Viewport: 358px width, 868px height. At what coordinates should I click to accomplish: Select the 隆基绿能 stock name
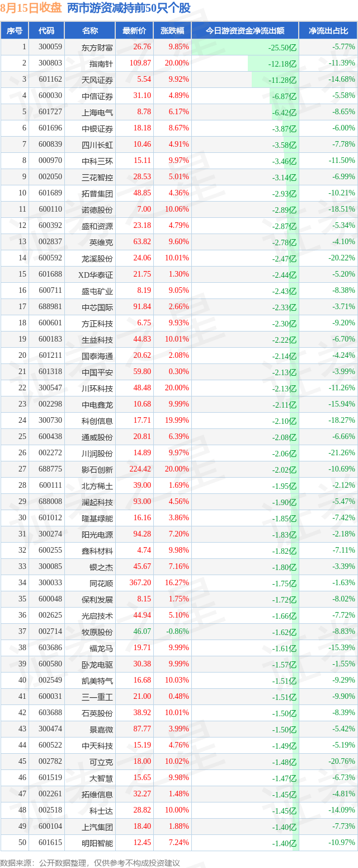coord(97,518)
